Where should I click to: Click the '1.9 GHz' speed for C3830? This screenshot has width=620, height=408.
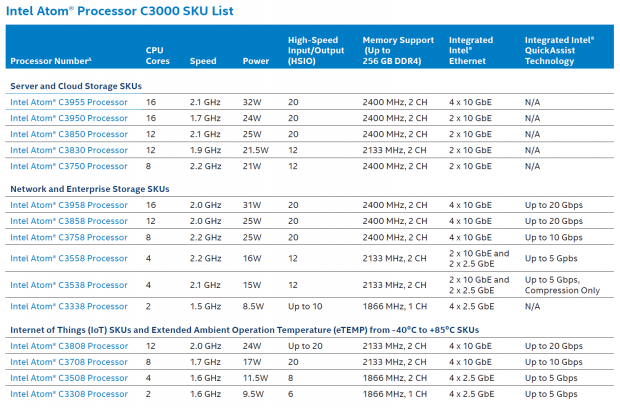(x=205, y=150)
